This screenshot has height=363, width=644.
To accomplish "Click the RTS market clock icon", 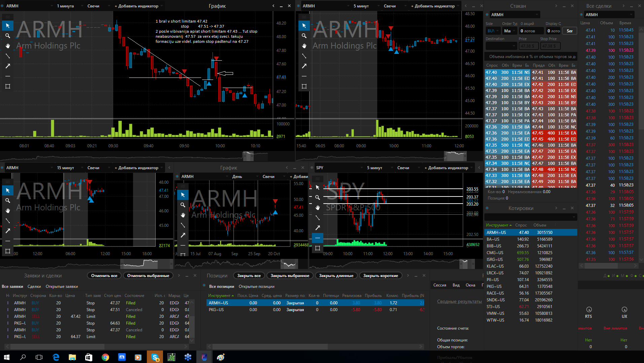I will [589, 310].
